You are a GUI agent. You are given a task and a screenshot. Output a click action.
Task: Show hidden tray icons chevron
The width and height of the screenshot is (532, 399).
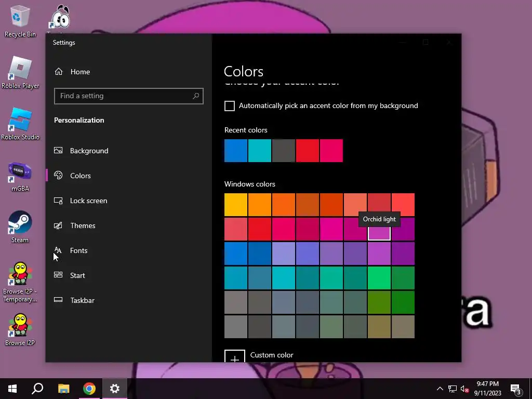pyautogui.click(x=440, y=389)
